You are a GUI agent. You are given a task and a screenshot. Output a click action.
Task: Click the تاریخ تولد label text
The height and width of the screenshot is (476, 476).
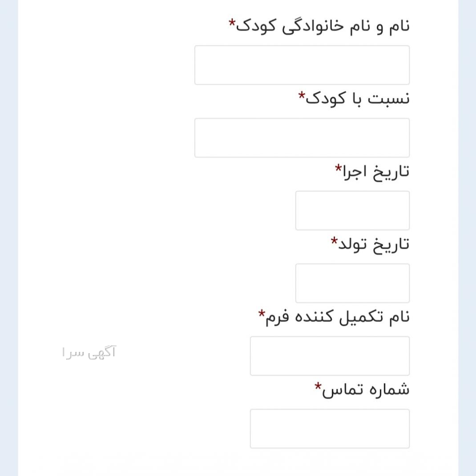click(374, 244)
